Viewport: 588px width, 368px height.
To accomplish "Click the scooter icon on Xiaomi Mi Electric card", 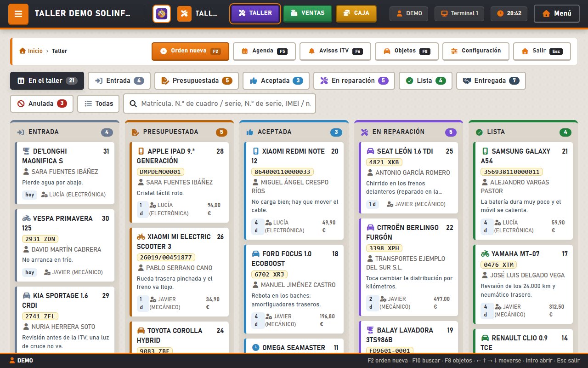I will pyautogui.click(x=141, y=237).
